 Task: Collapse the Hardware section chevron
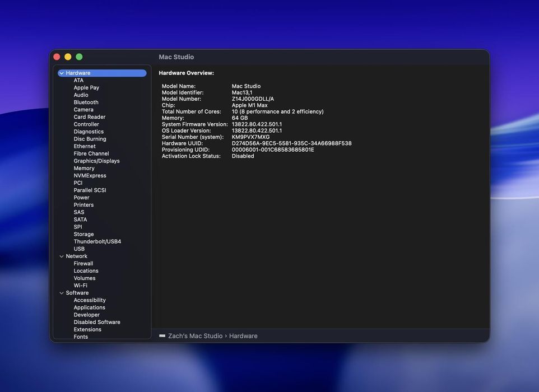point(62,73)
